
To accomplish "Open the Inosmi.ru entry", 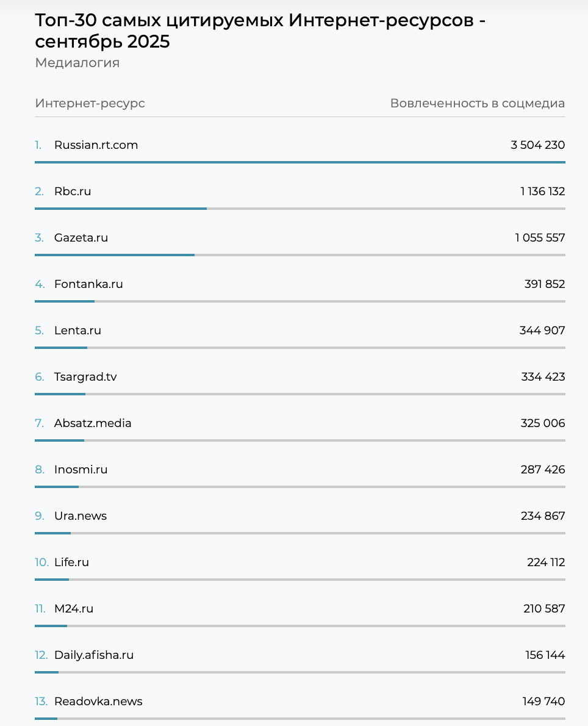I will [81, 470].
